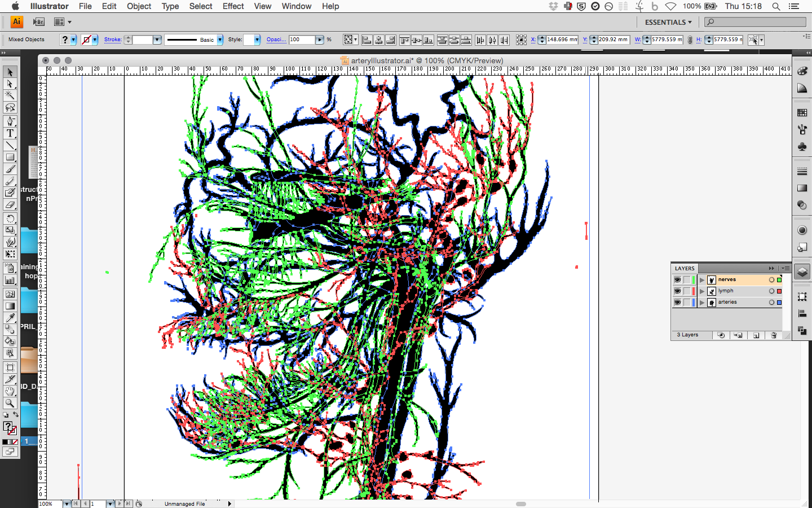Toggle visibility of the arteries layer
Screen dimensions: 812x508
tap(677, 302)
